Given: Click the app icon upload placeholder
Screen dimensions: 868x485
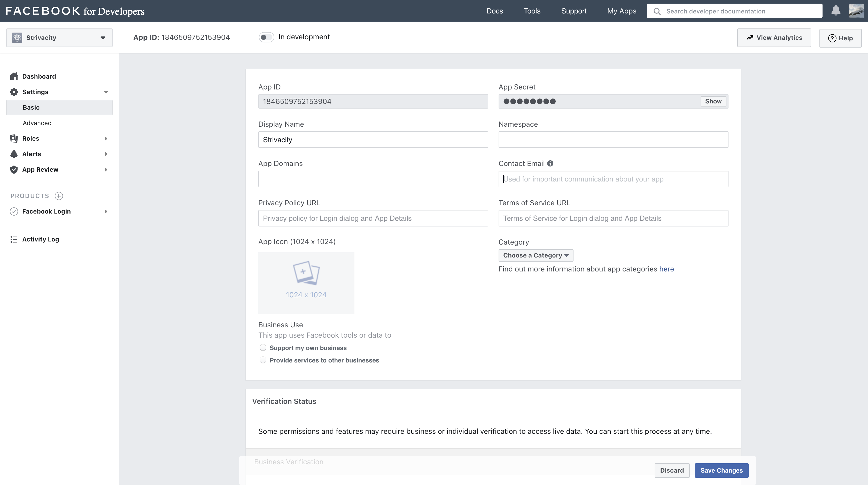Looking at the screenshot, I should coord(306,283).
